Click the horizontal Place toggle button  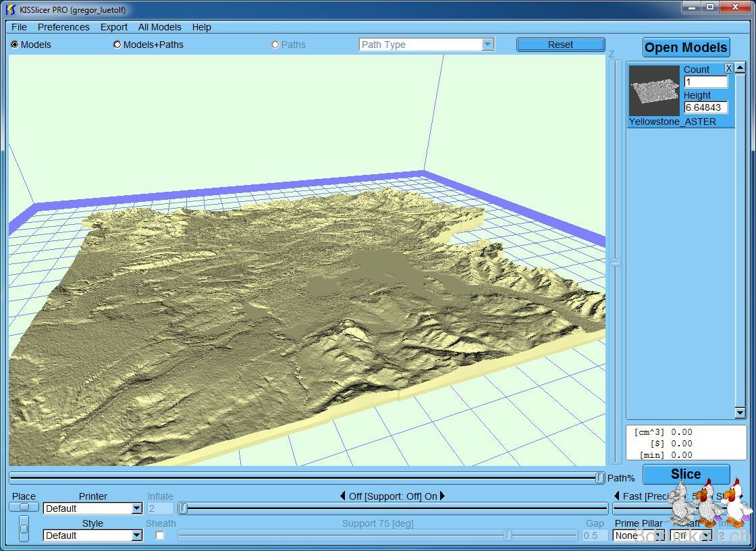(24, 507)
